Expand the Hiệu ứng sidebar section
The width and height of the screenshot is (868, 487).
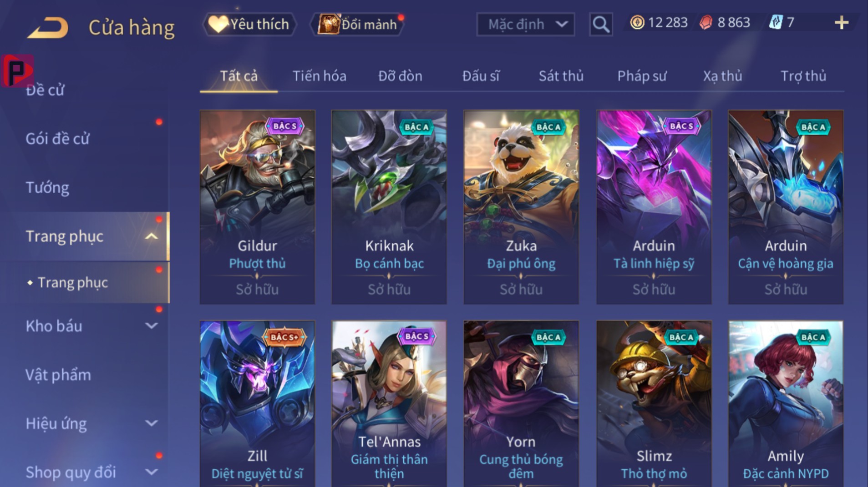[x=151, y=423]
